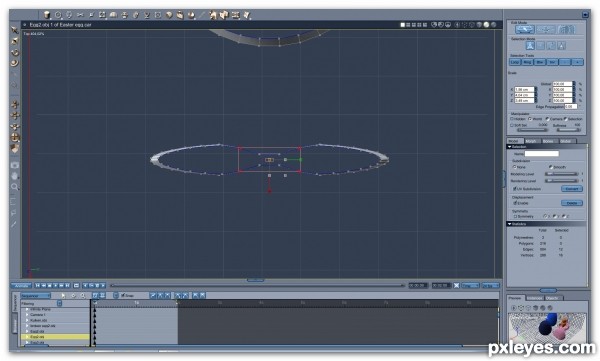Click the go-to-start playback button

(38, 286)
